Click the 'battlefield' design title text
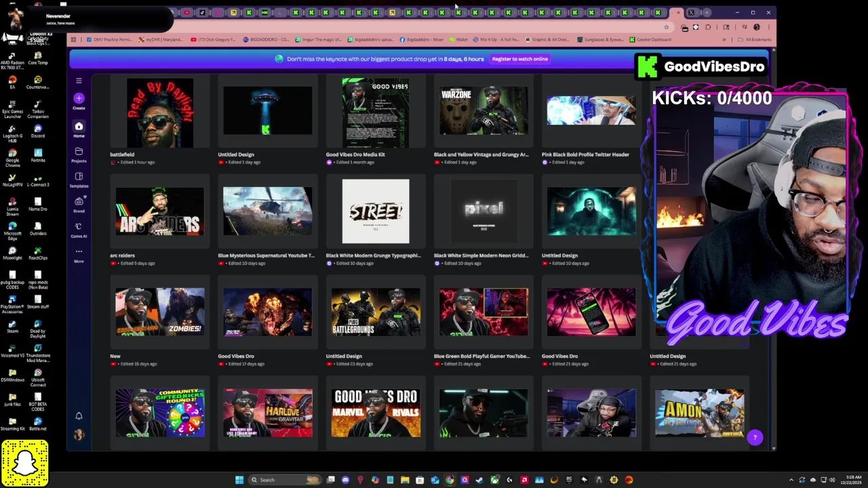Image resolution: width=868 pixels, height=488 pixels. click(x=122, y=155)
